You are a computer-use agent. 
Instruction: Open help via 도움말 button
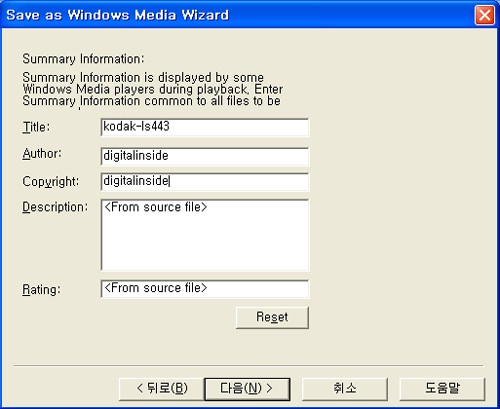(442, 389)
